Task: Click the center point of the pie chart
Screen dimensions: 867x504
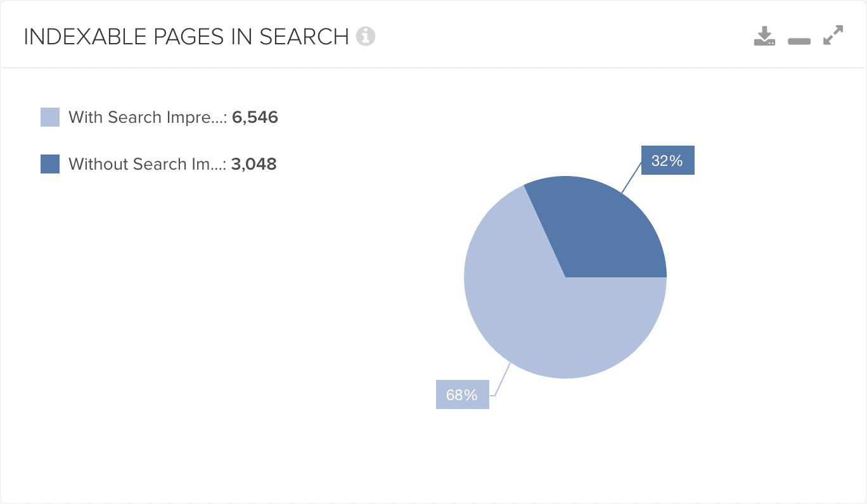Action: tap(565, 277)
